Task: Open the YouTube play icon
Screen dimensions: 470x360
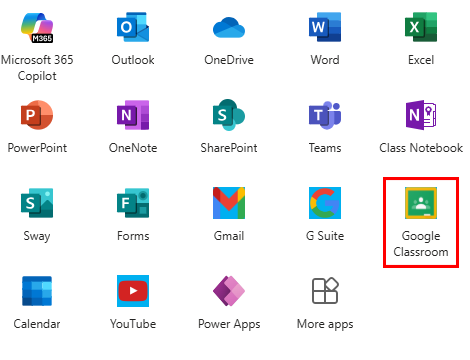Action: click(133, 291)
